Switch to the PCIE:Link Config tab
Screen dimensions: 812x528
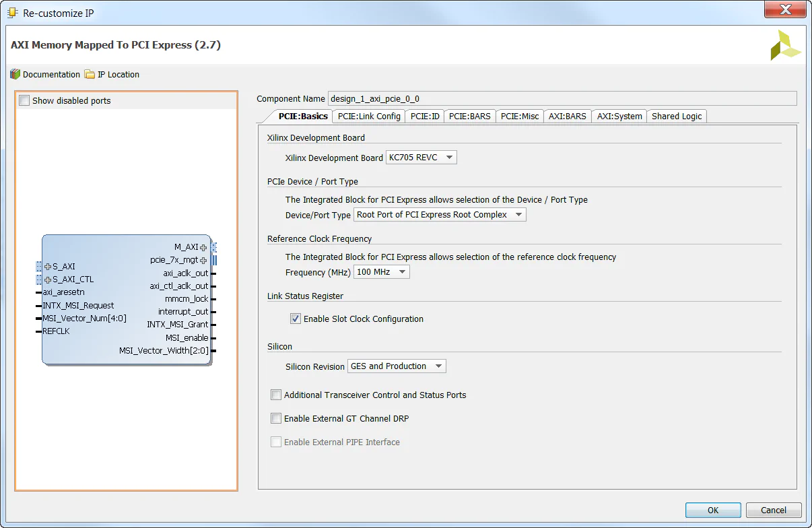pos(368,116)
